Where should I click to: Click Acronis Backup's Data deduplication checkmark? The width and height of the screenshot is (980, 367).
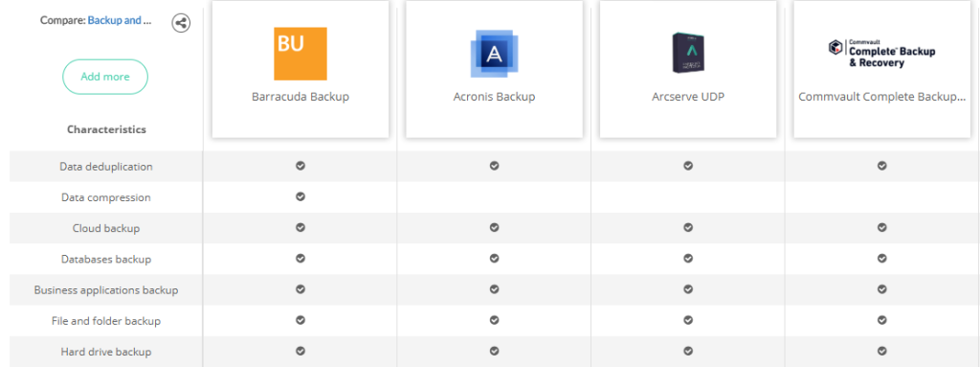tap(495, 166)
